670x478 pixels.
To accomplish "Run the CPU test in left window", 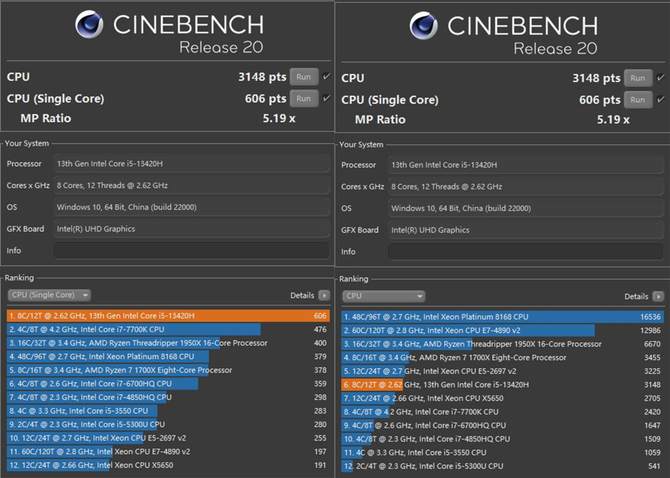I will (x=304, y=77).
